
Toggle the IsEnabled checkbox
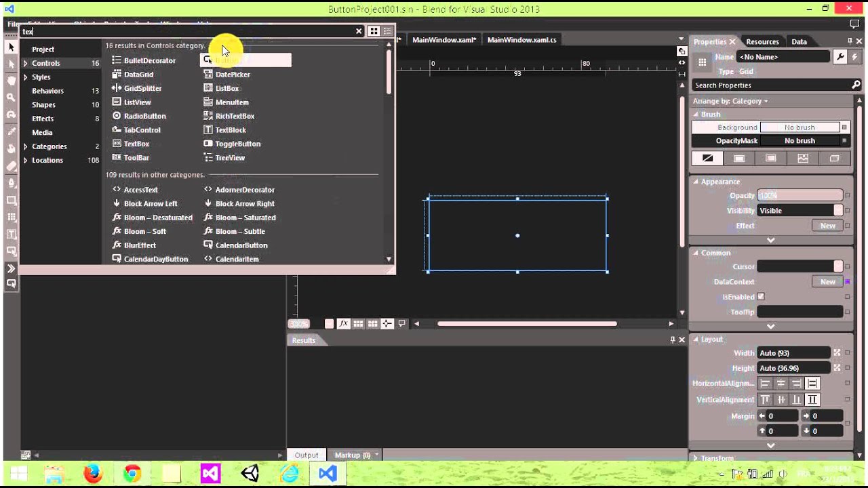761,297
